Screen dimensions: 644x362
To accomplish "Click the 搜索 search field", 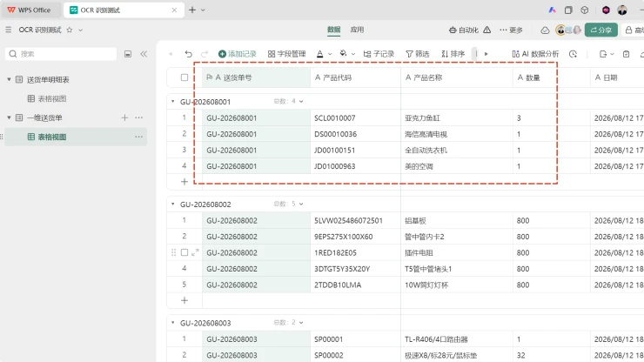I will (61, 54).
